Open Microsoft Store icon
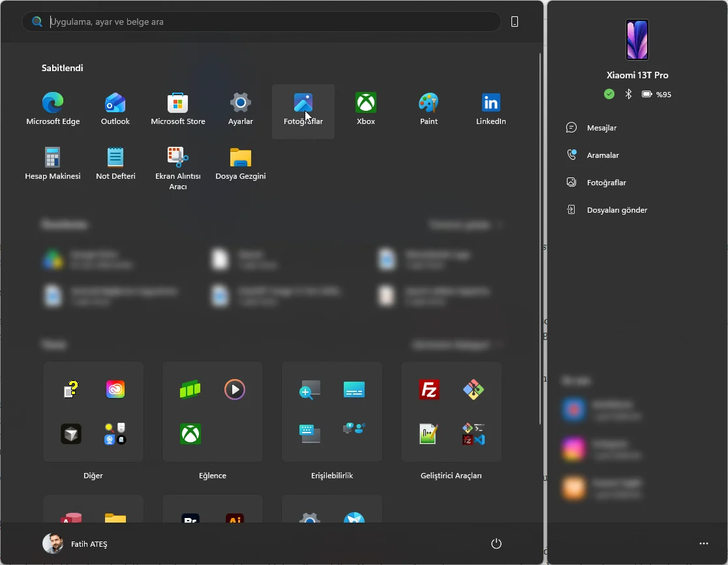728x565 pixels. tap(178, 110)
